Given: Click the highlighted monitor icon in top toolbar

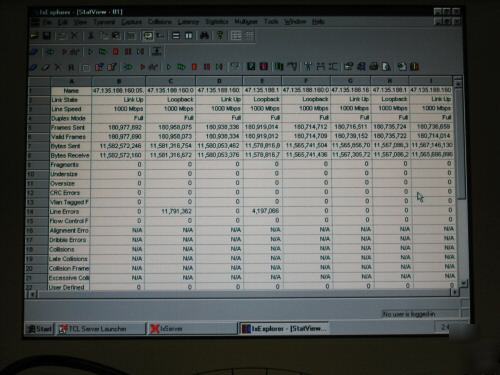Looking at the screenshot, I should tap(148, 36).
